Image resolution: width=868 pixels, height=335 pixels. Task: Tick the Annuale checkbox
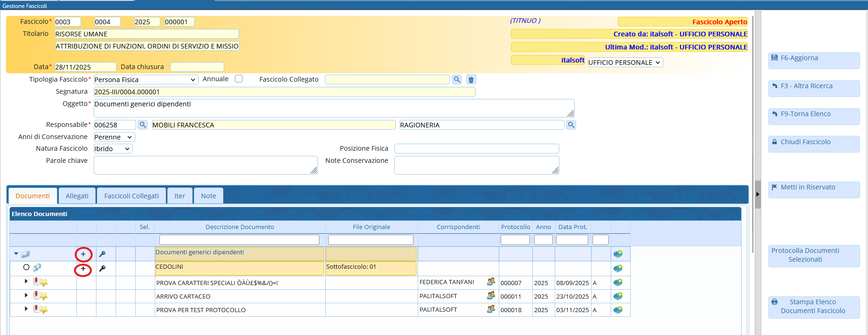point(239,79)
